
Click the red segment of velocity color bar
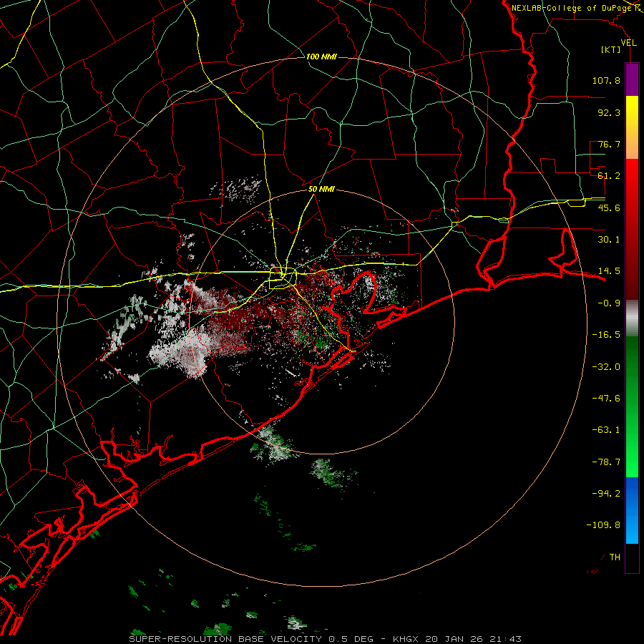click(632, 229)
